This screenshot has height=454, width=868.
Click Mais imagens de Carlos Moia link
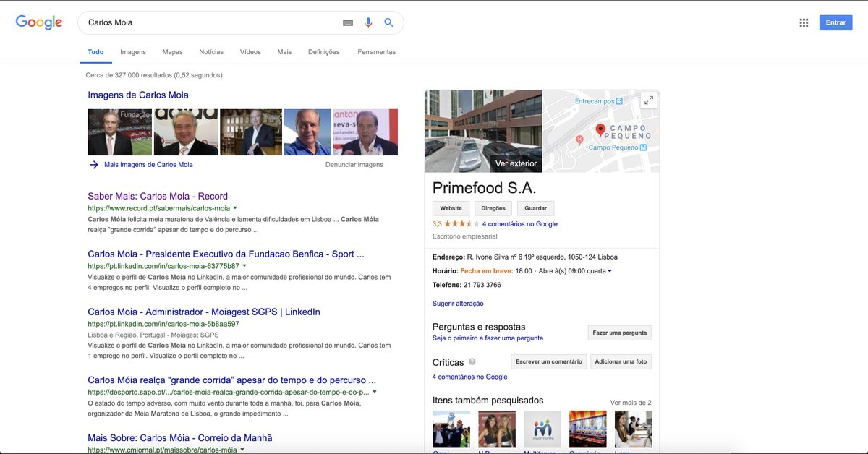click(x=148, y=164)
